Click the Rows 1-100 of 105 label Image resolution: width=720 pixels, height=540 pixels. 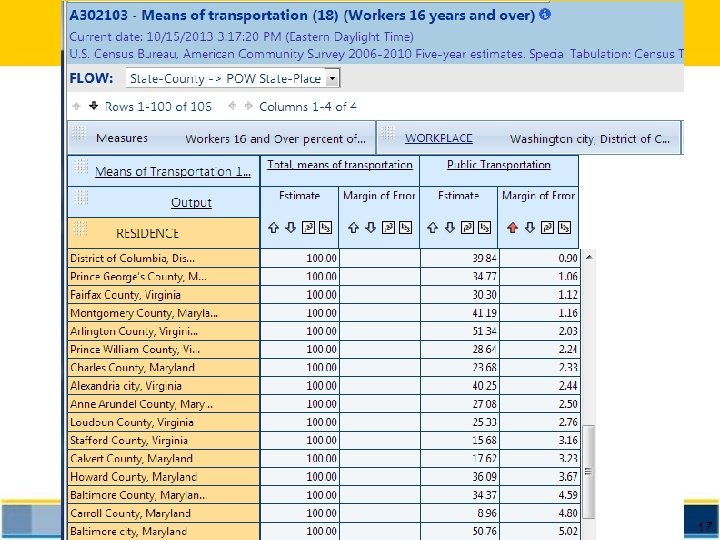point(158,107)
